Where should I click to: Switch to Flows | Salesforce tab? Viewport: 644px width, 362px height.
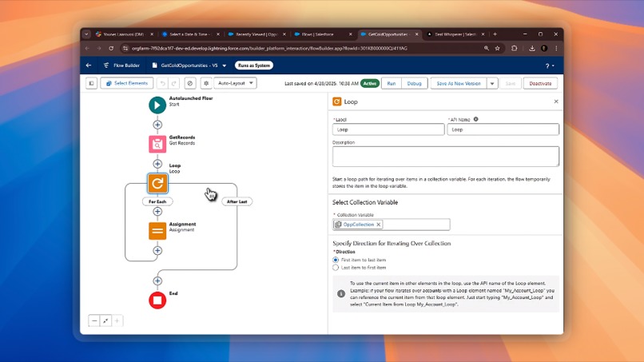tap(323, 34)
